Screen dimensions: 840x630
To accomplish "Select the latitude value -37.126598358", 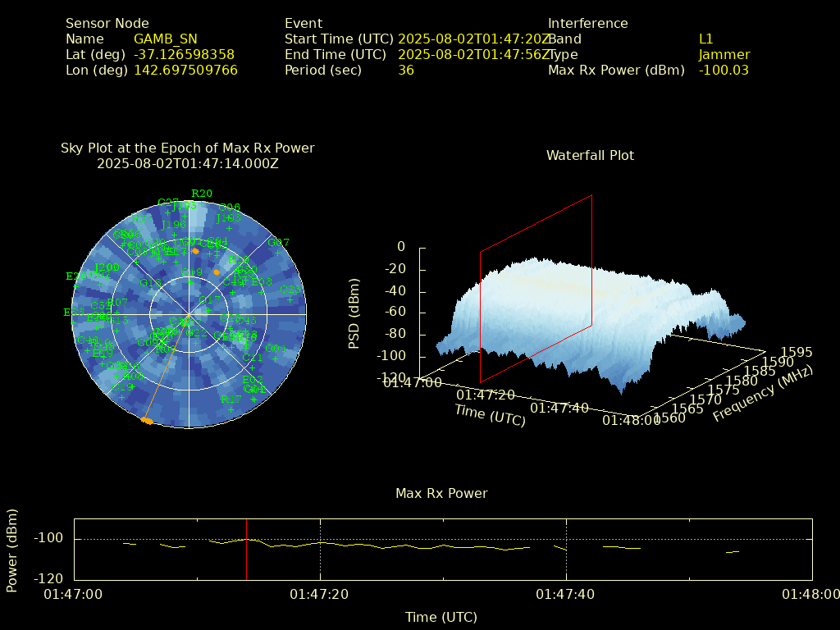I will pyautogui.click(x=184, y=54).
